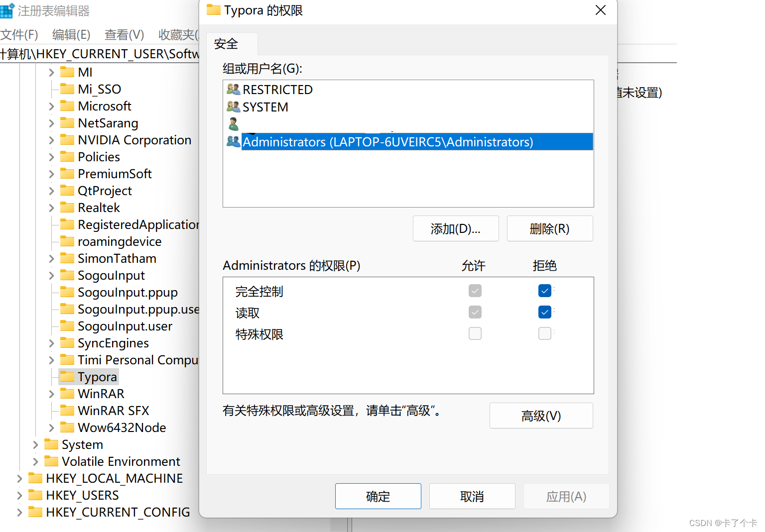Image resolution: width=765 pixels, height=532 pixels.
Task: Toggle Allow checkbox for 读取
Action: click(475, 312)
